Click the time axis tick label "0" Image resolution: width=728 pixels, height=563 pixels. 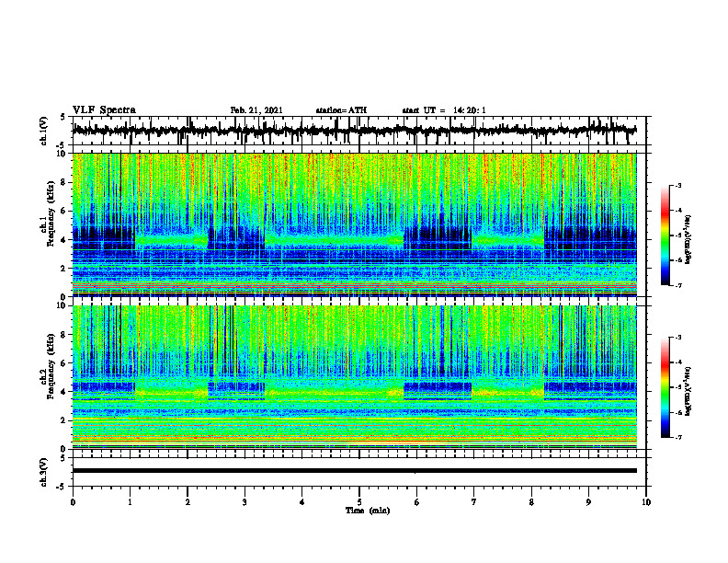click(x=73, y=502)
